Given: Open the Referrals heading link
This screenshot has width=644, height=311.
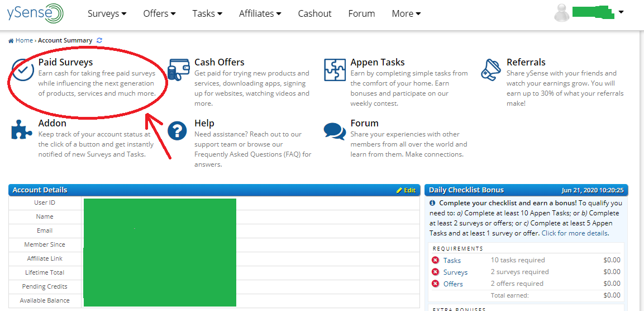Looking at the screenshot, I should pos(526,62).
